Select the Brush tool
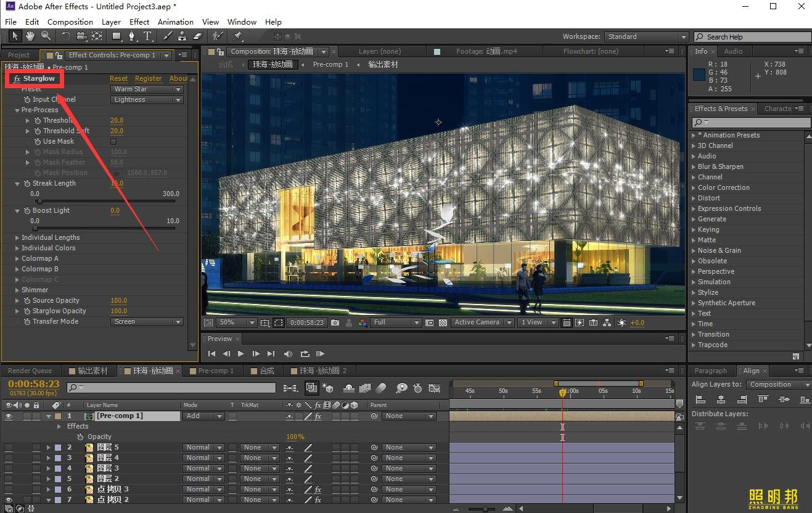 168,36
